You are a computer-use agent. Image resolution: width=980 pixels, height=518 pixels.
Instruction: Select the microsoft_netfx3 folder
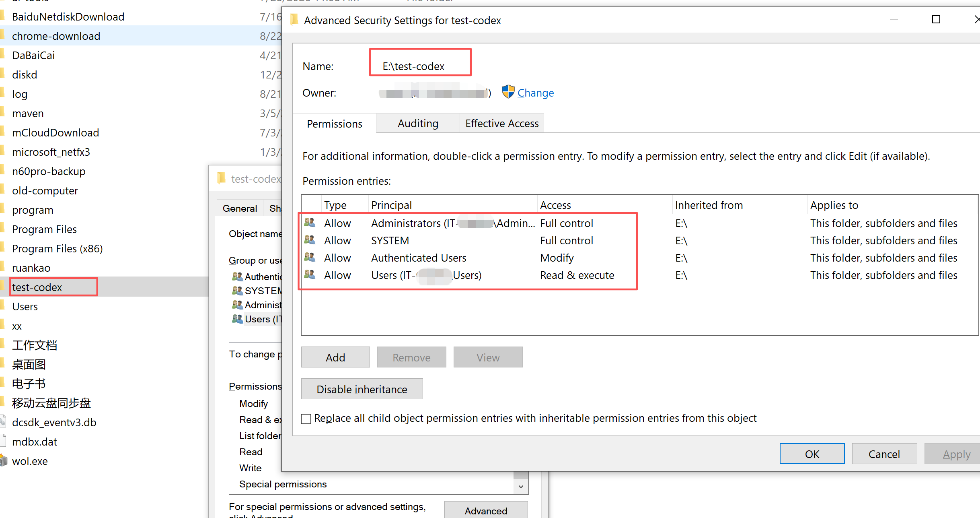[x=51, y=152]
